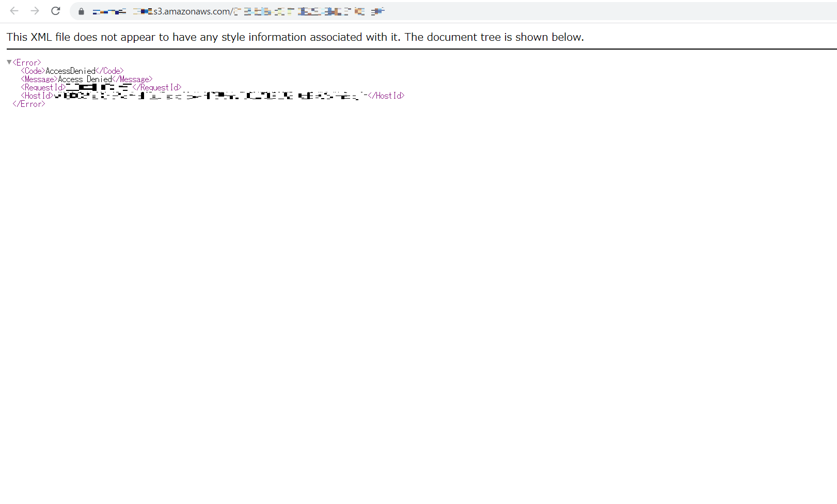Click the browser back navigation arrow
Image resolution: width=837 pixels, height=504 pixels.
point(14,10)
